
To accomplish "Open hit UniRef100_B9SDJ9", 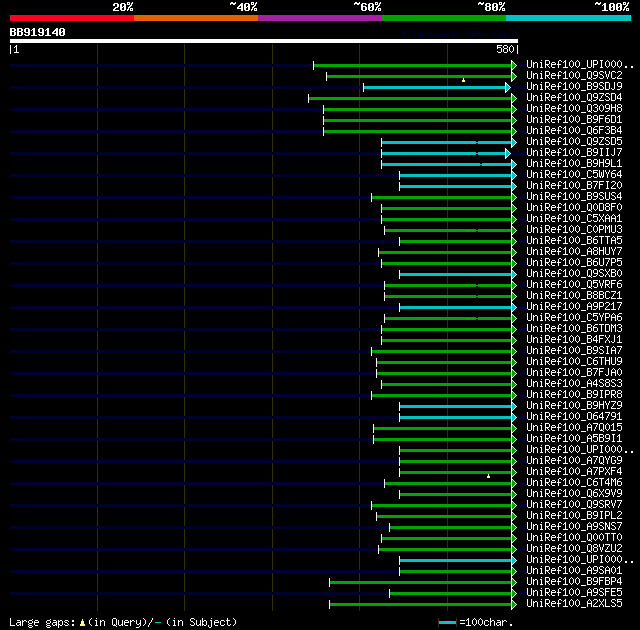I will (x=574, y=87).
